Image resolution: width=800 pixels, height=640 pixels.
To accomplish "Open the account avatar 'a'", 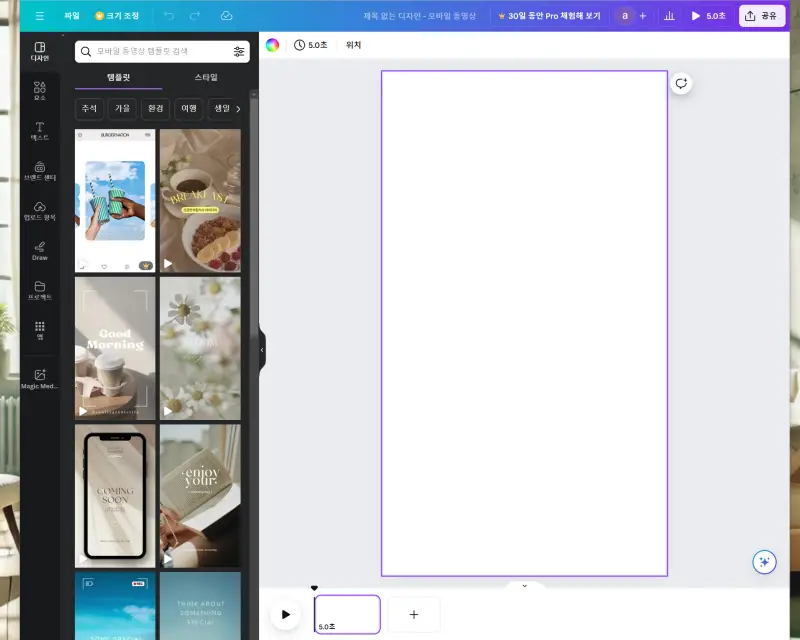I will click(624, 16).
